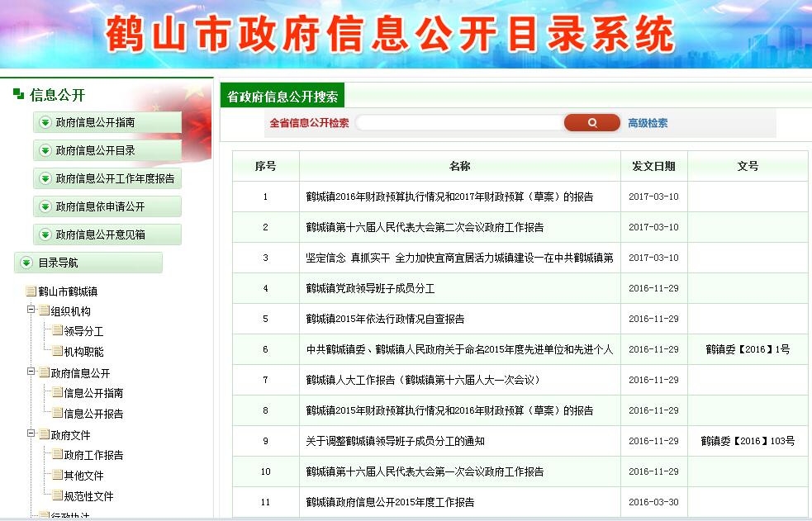Click the folder icon beside 机构职能

(x=57, y=351)
